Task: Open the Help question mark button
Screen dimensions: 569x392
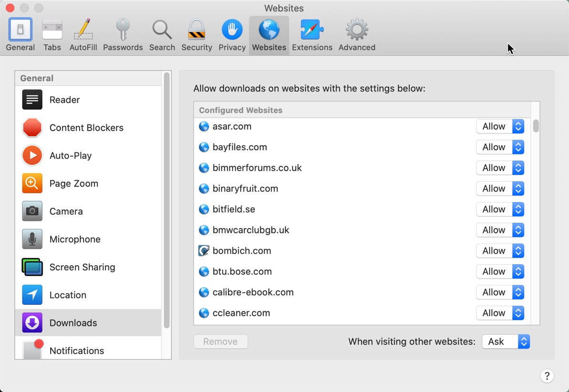Action: [547, 376]
